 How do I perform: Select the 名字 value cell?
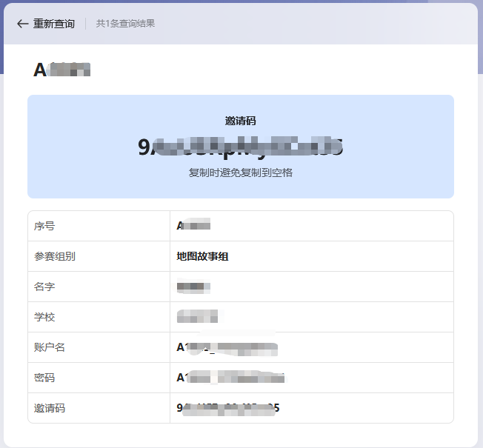[x=193, y=287]
